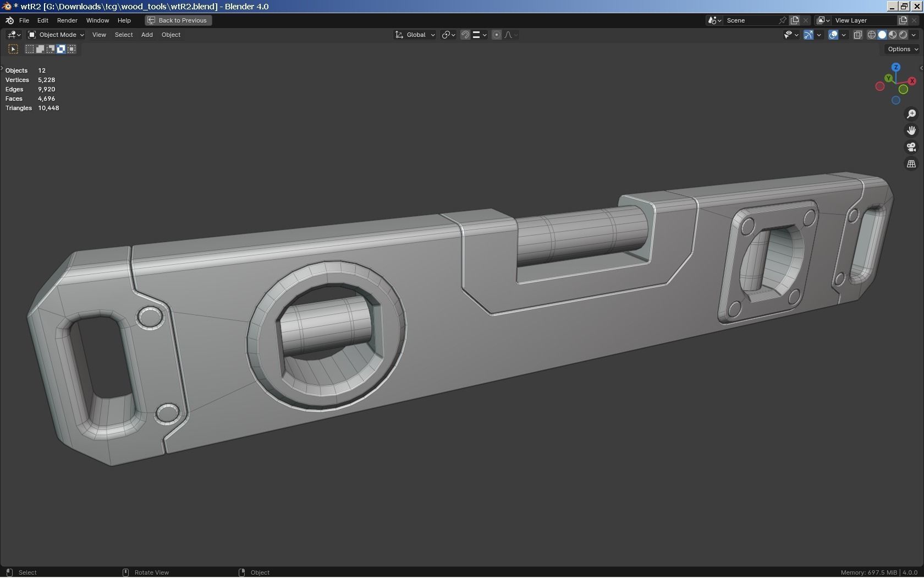Image resolution: width=924 pixels, height=578 pixels.
Task: Click the View Layer name field
Action: 864,20
